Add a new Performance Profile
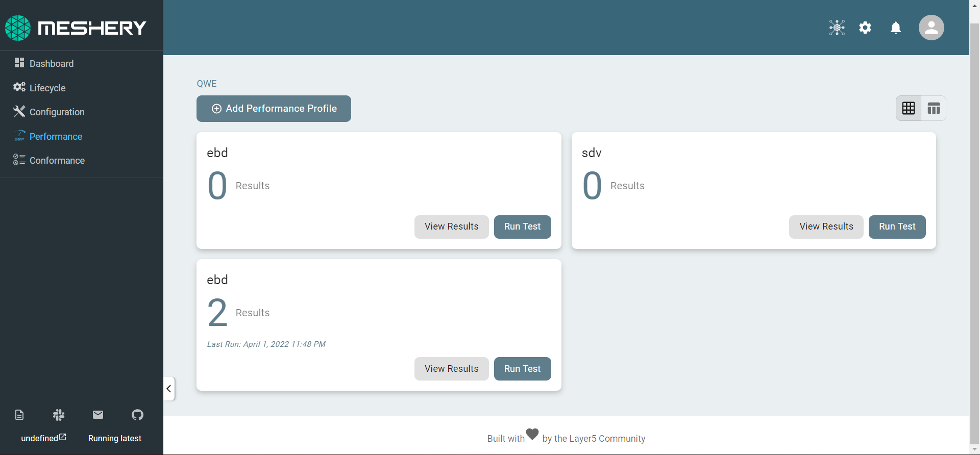The width and height of the screenshot is (980, 455). click(274, 109)
